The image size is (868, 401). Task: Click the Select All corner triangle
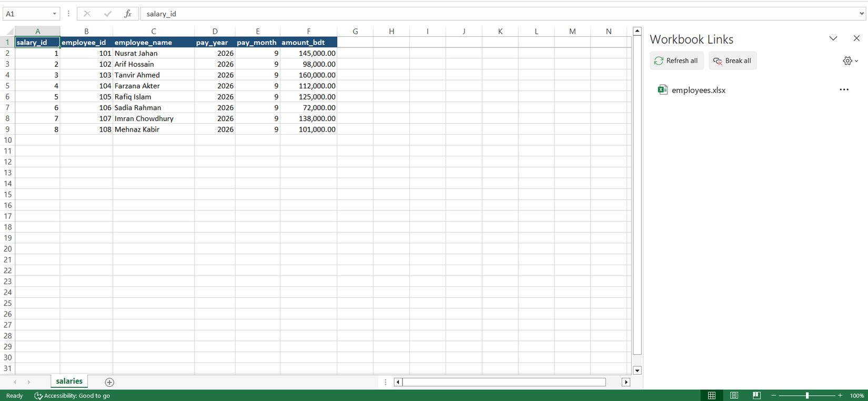[x=9, y=31]
